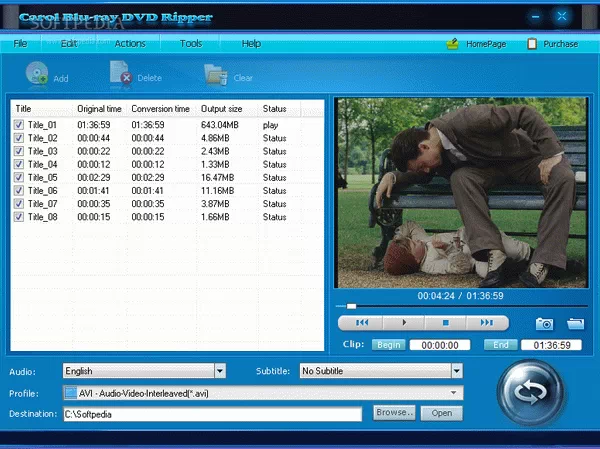Start conversion with the round convert button

[530, 392]
